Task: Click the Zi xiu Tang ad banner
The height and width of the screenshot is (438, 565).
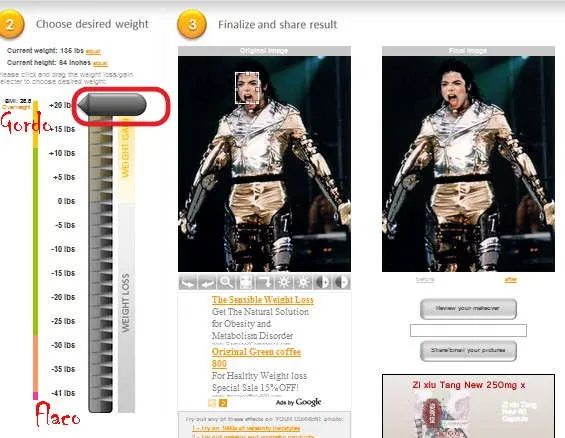Action: pyautogui.click(x=468, y=406)
